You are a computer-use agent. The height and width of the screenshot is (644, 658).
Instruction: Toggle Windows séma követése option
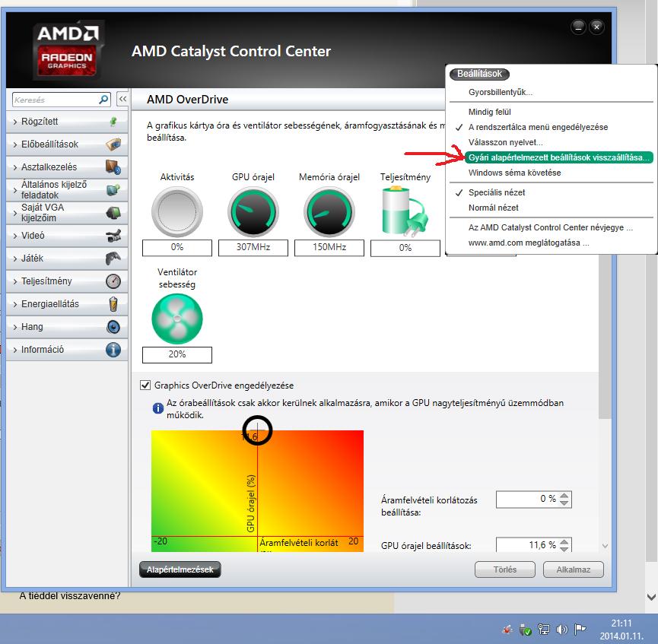click(x=514, y=173)
